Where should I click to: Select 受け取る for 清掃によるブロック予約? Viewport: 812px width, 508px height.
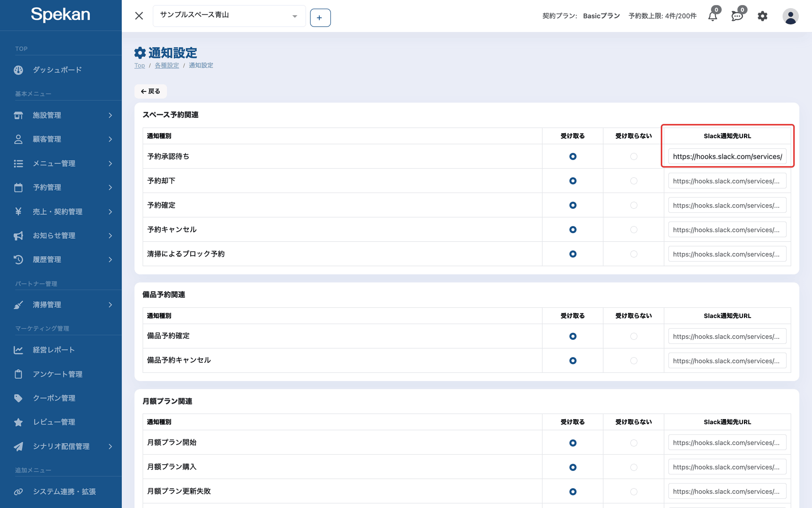coord(572,254)
